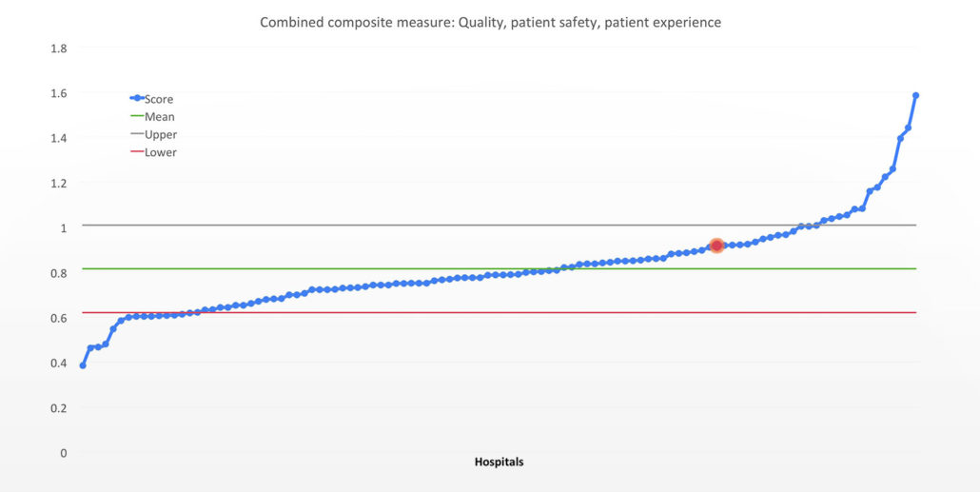
Task: Click the 1 y-axis label
Action: point(63,227)
